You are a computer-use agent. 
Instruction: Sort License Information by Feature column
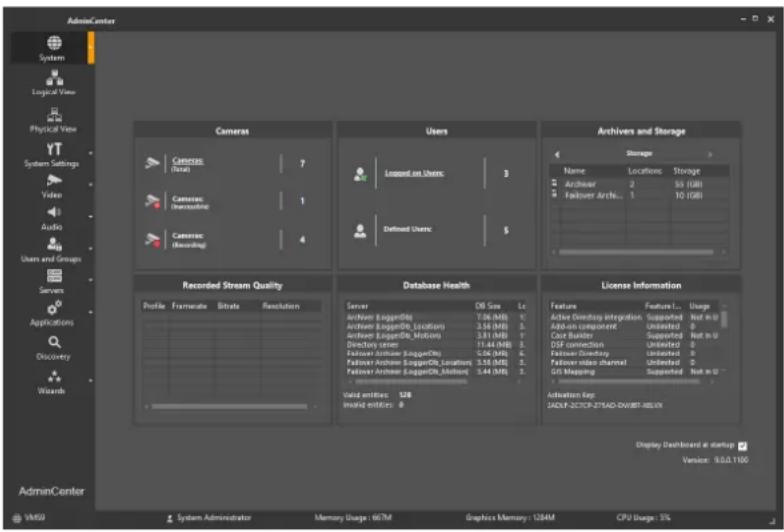click(564, 306)
